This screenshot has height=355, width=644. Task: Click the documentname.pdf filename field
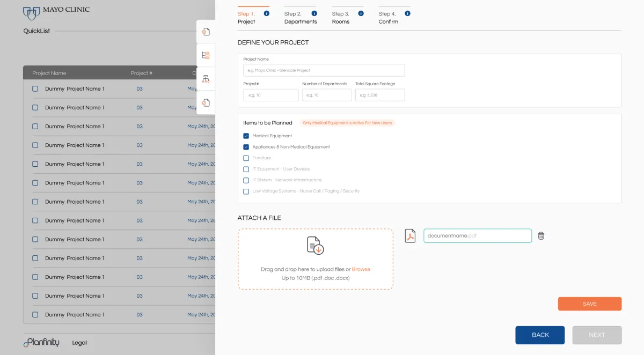click(478, 236)
